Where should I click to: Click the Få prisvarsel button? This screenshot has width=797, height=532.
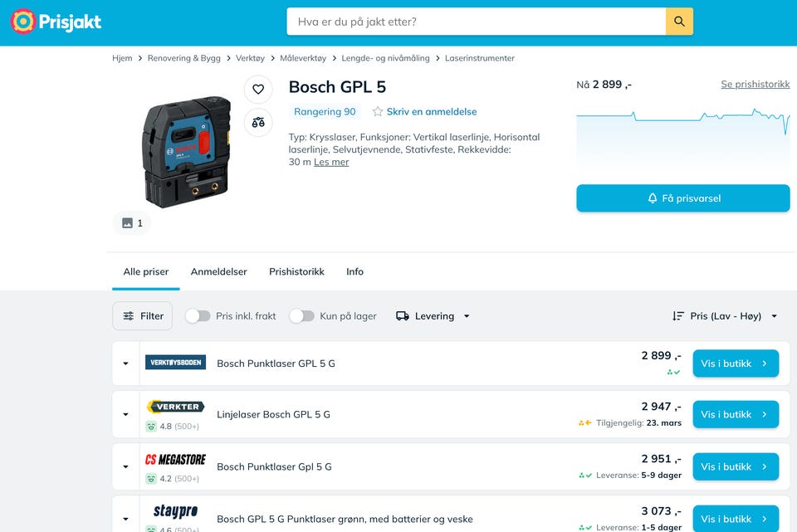(x=683, y=198)
